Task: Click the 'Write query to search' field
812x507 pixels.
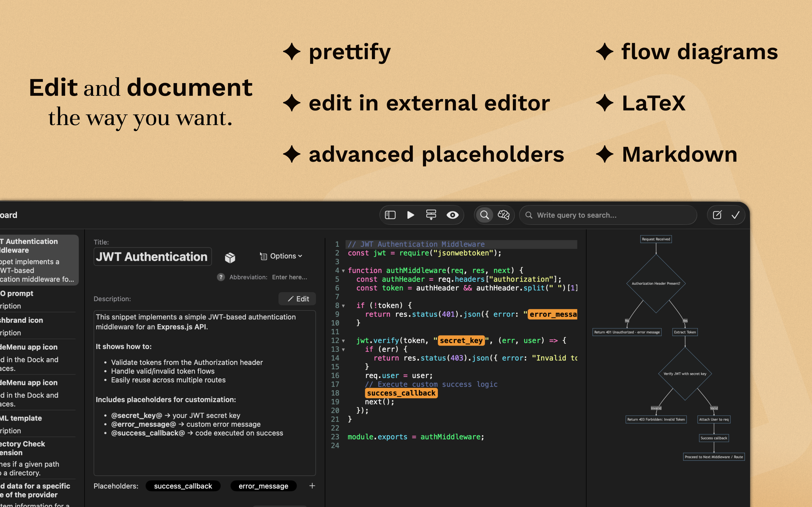Action: tap(607, 215)
